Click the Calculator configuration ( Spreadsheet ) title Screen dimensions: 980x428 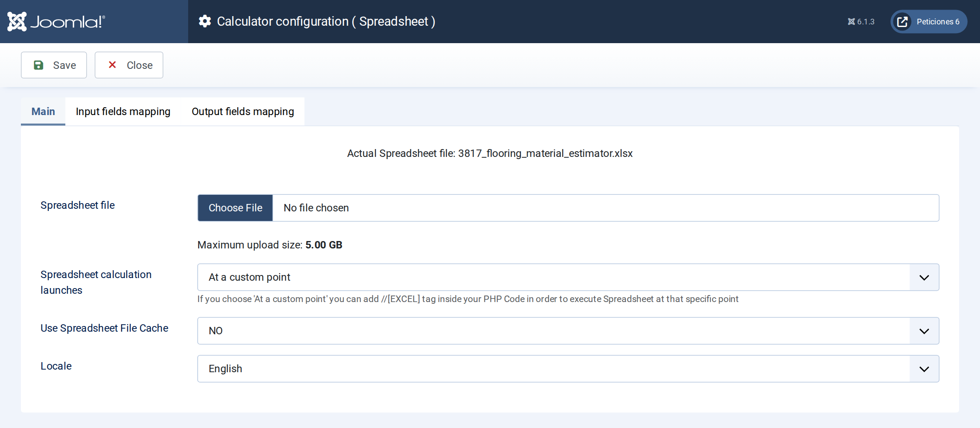click(x=326, y=21)
